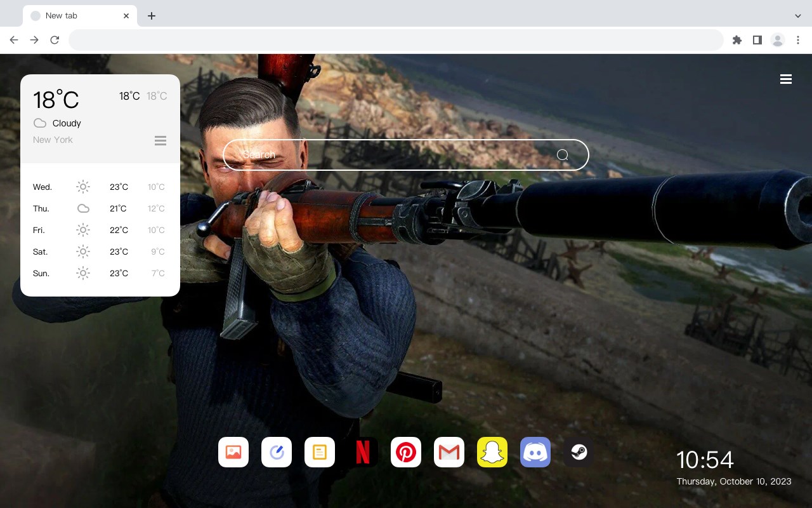This screenshot has width=812, height=508.
Task: Click the browser back arrow
Action: (x=14, y=40)
